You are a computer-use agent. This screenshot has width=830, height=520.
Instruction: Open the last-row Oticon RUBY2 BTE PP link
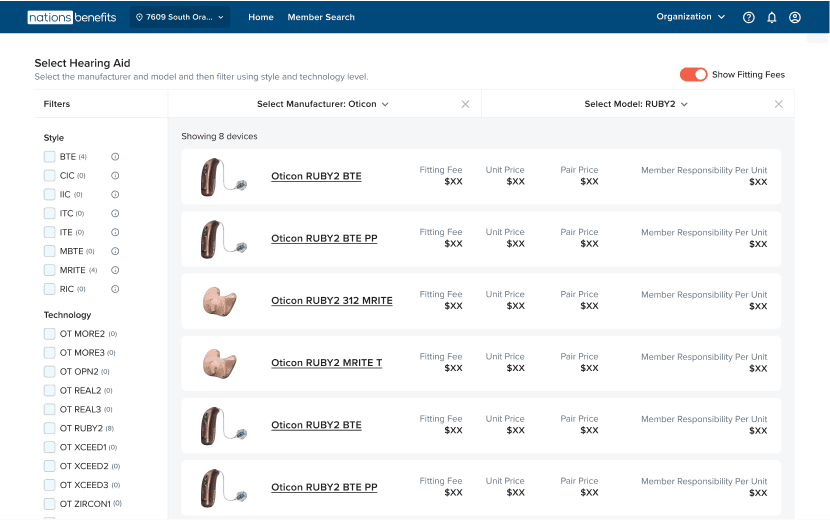(324, 487)
